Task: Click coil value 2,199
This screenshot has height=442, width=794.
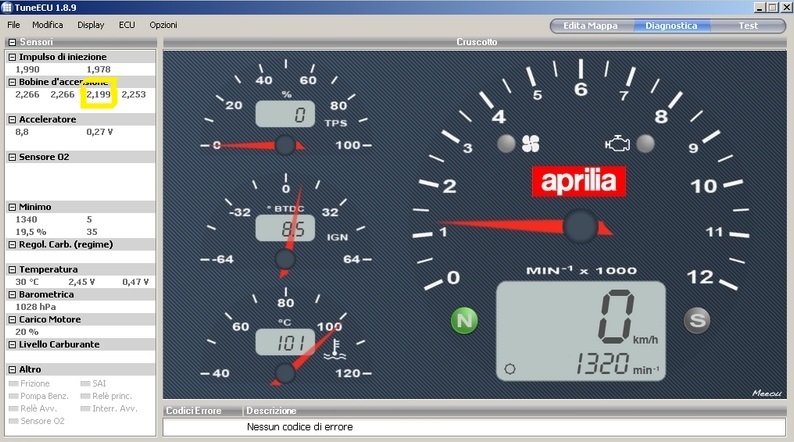Action: coord(98,94)
